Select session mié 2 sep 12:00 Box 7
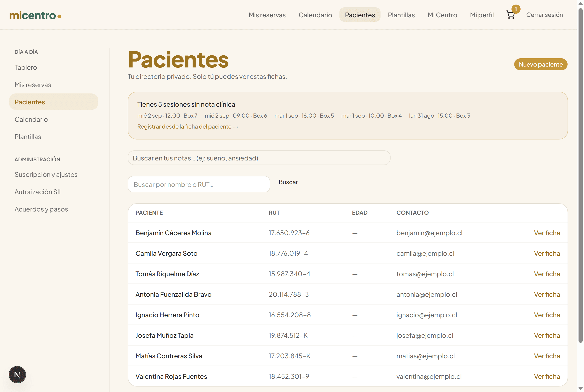This screenshot has height=392, width=584. click(x=167, y=116)
